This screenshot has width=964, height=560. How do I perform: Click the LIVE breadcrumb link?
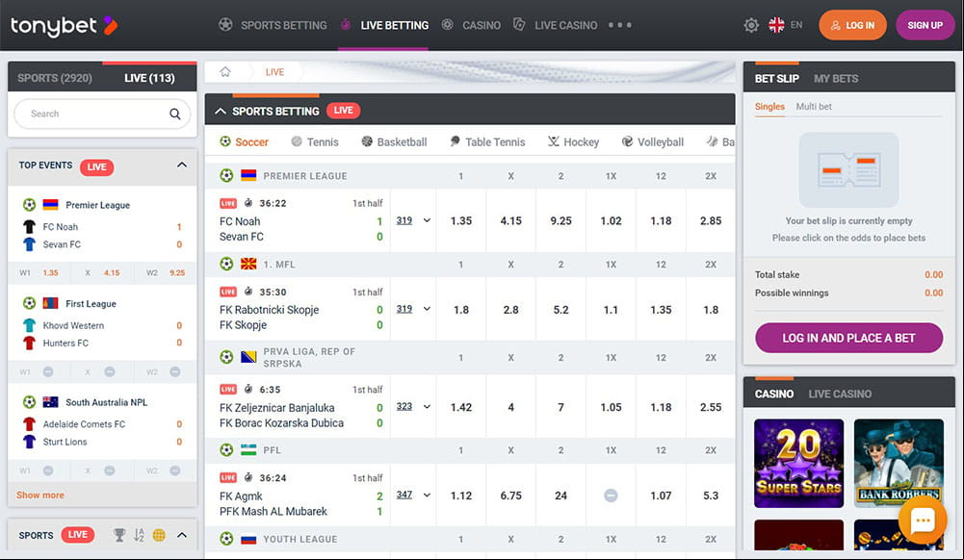click(x=274, y=72)
